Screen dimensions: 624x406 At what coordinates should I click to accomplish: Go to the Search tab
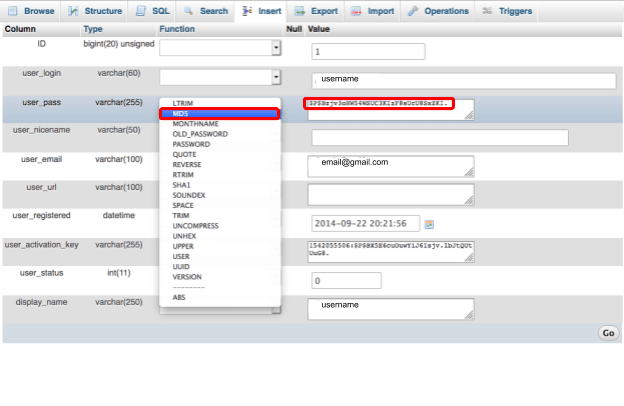pyautogui.click(x=206, y=11)
